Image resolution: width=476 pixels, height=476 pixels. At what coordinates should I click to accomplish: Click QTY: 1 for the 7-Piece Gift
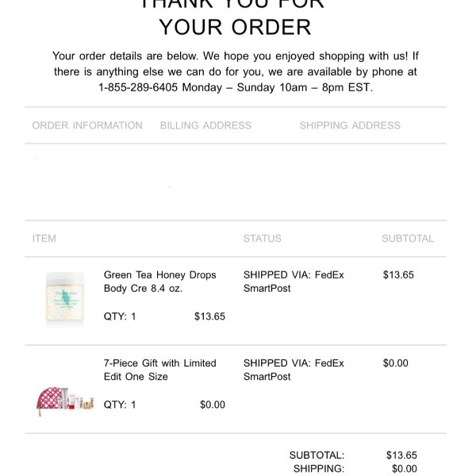click(x=120, y=405)
